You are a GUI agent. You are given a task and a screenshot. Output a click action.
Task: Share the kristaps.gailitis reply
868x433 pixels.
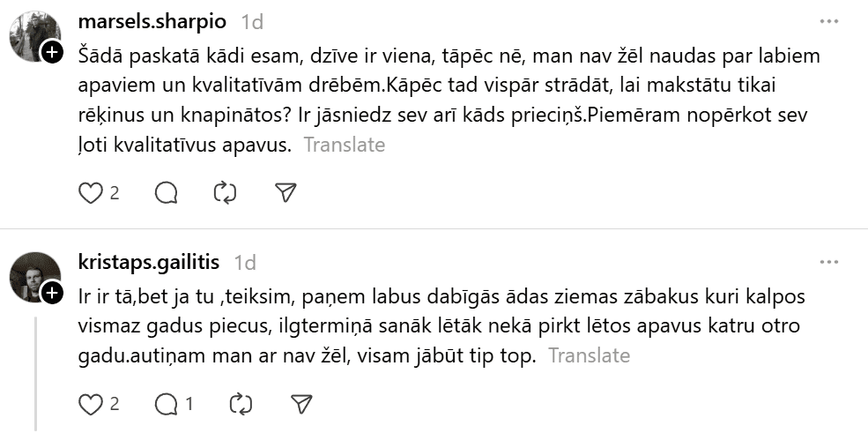301,404
